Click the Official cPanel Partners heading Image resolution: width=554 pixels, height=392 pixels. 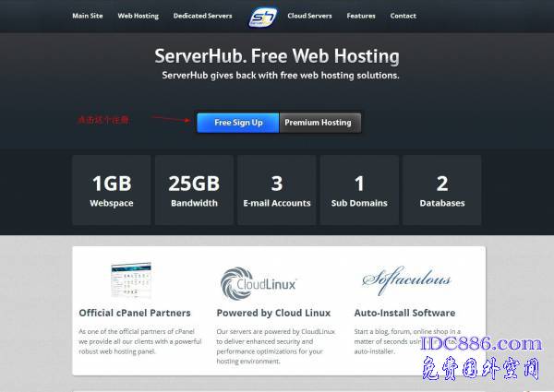point(135,313)
